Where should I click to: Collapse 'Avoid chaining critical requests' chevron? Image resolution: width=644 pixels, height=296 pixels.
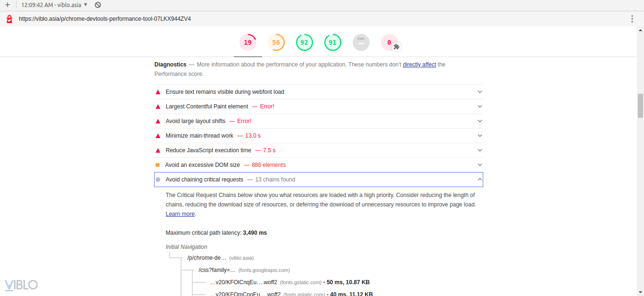(x=480, y=180)
